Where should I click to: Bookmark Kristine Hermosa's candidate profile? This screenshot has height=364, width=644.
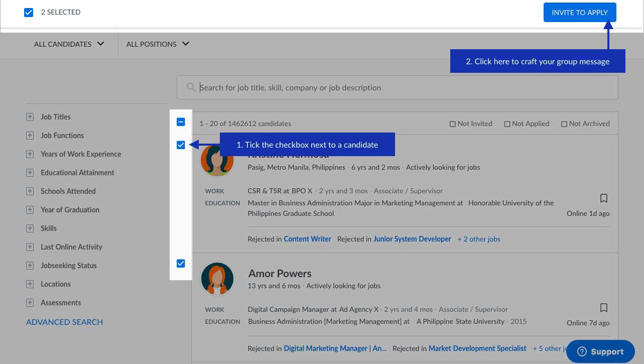point(604,198)
